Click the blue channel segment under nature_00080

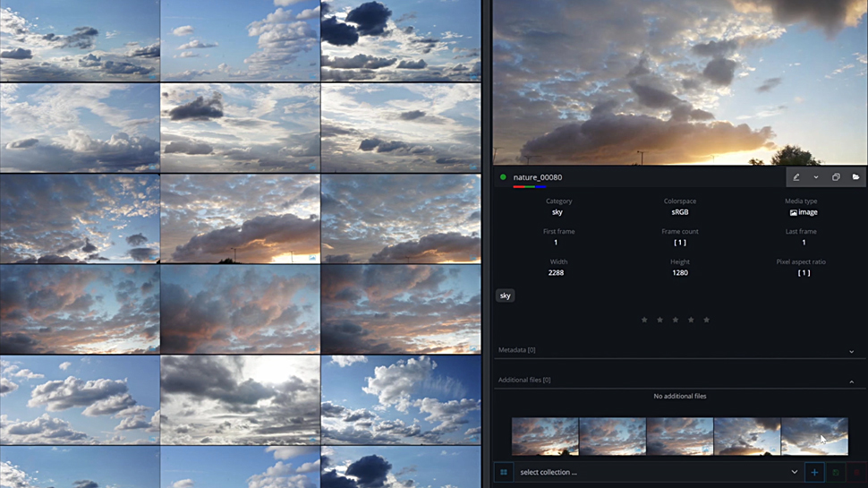(x=540, y=186)
